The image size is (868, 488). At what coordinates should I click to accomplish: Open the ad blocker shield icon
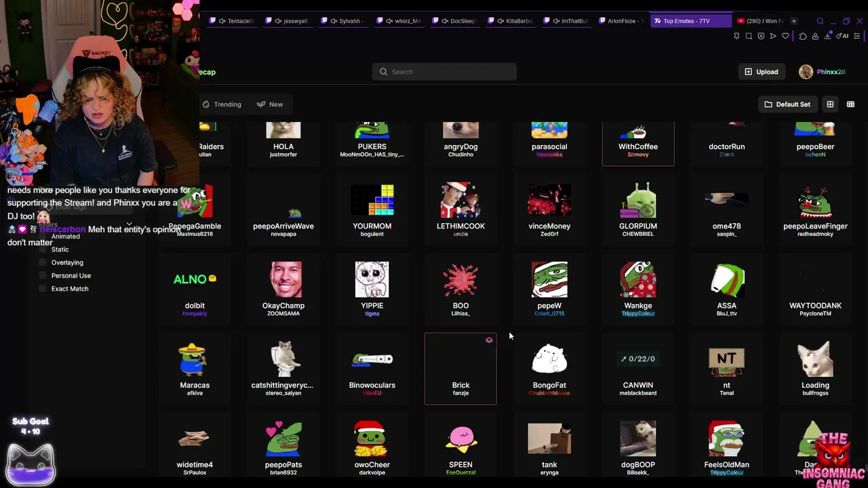pyautogui.click(x=761, y=36)
